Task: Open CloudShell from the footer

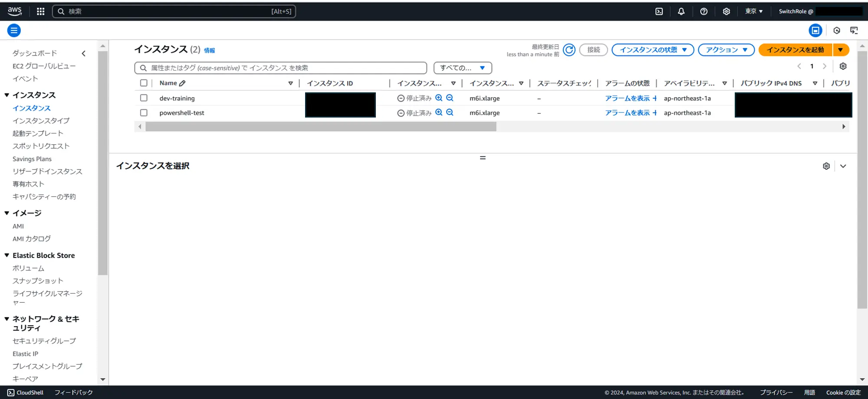Action: pos(25,392)
